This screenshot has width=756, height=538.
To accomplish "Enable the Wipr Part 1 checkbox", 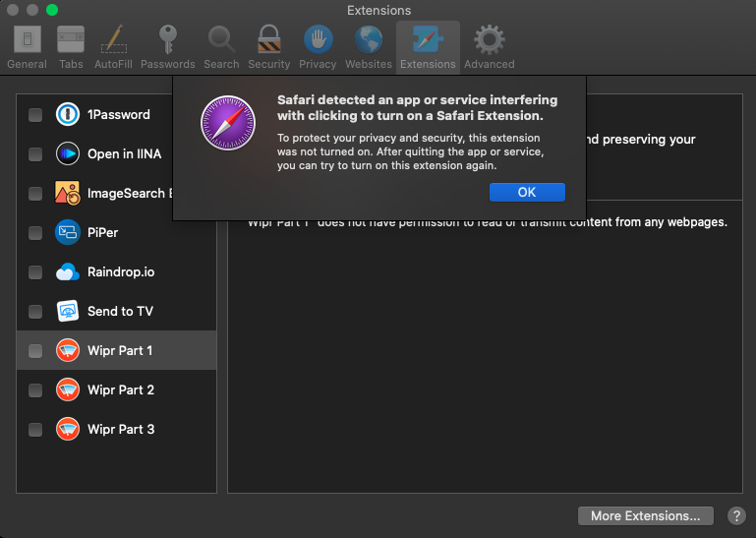I will (x=35, y=351).
